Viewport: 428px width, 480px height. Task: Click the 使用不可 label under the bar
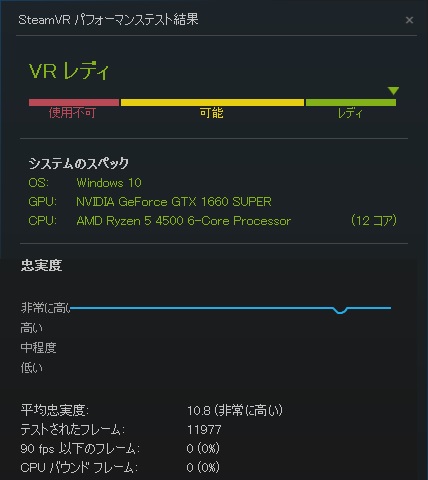coord(72,113)
